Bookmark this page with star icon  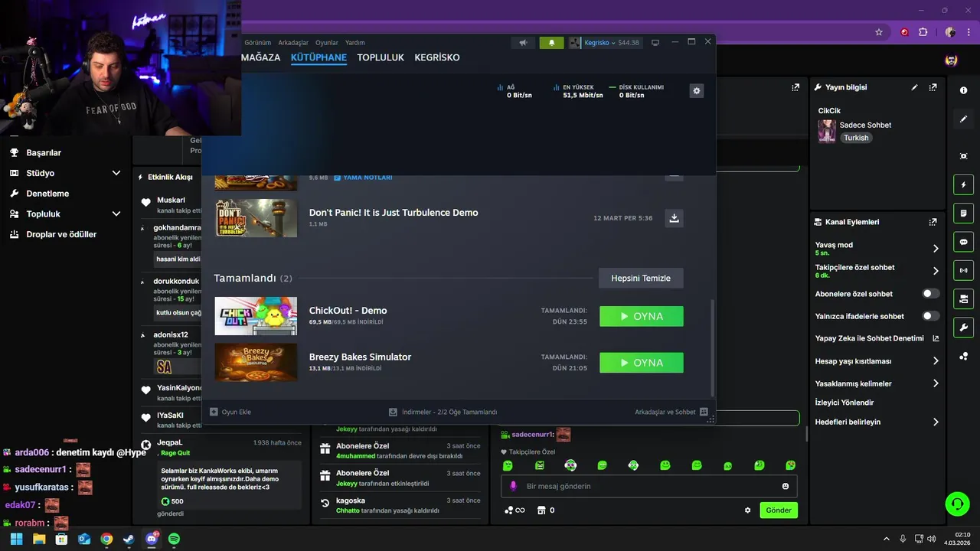tap(879, 32)
